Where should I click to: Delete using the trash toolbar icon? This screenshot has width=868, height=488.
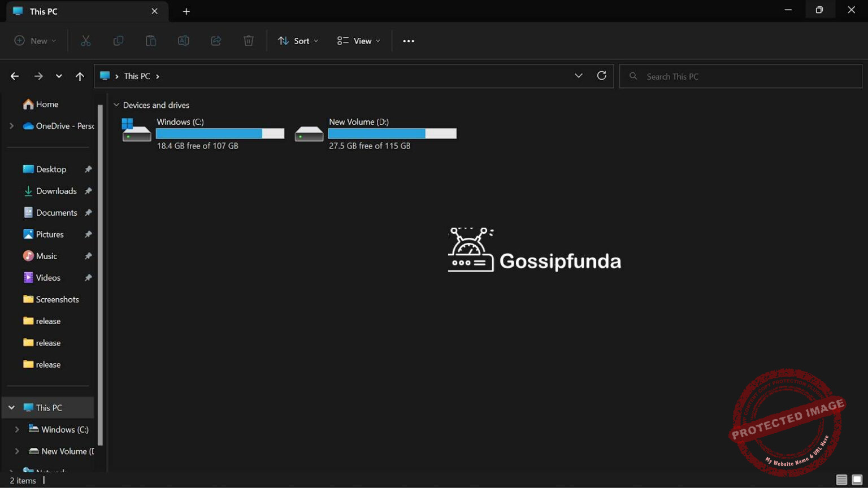click(x=249, y=40)
